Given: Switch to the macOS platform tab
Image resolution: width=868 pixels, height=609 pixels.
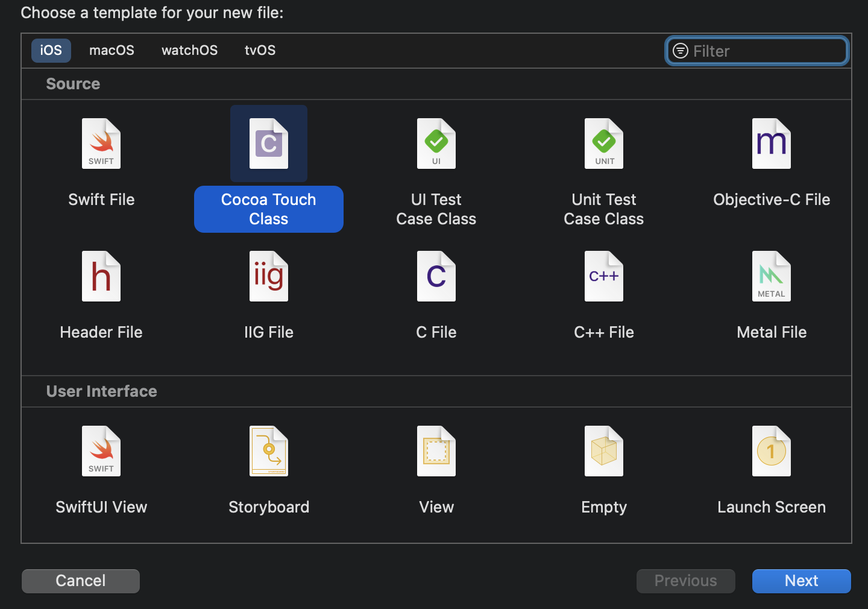Looking at the screenshot, I should pyautogui.click(x=112, y=50).
